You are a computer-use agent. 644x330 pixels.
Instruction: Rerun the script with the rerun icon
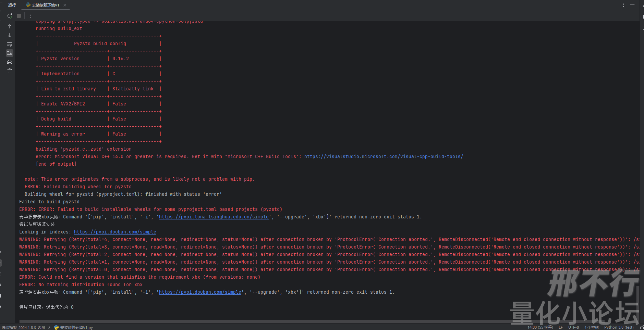pos(10,16)
